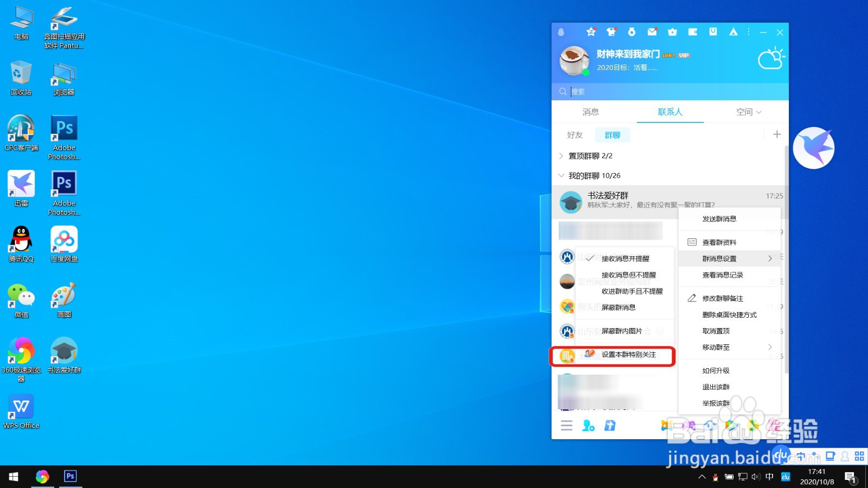Click the triangle tent icon in header

click(x=733, y=32)
